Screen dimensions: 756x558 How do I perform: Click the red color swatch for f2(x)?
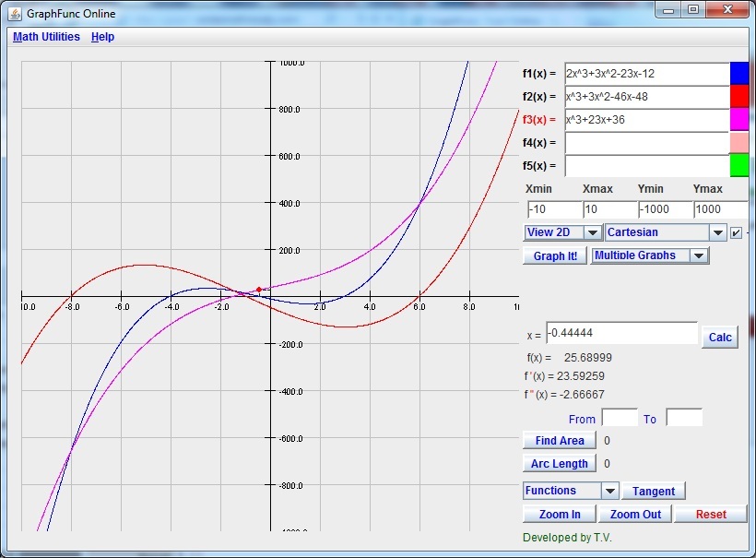point(738,97)
